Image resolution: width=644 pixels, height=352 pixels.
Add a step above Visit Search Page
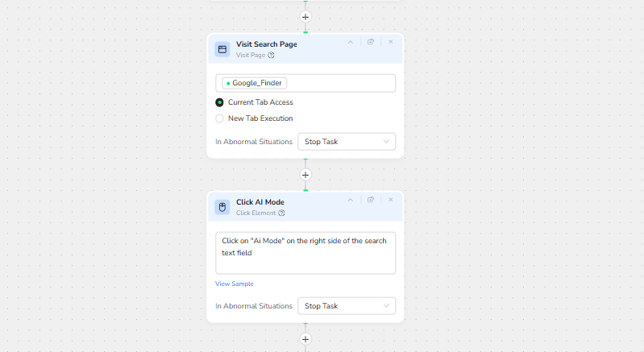pyautogui.click(x=305, y=17)
